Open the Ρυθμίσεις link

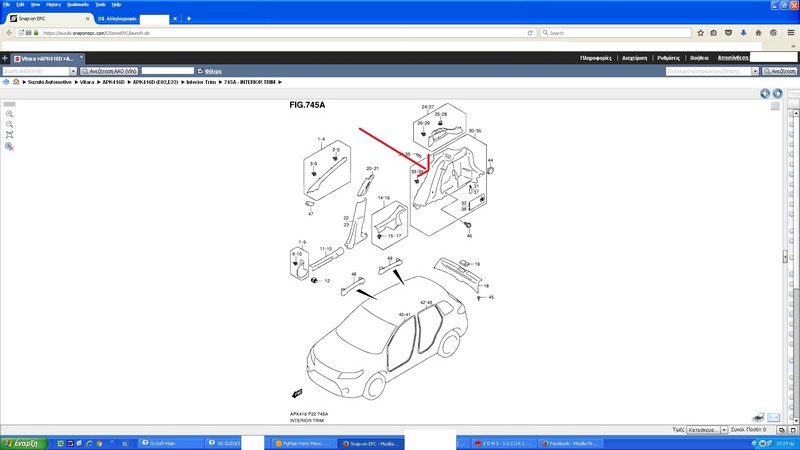(x=668, y=58)
